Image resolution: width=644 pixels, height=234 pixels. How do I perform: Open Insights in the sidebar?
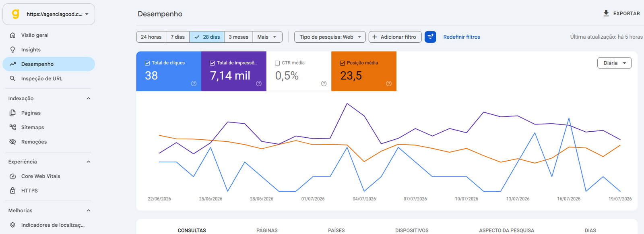(49, 50)
